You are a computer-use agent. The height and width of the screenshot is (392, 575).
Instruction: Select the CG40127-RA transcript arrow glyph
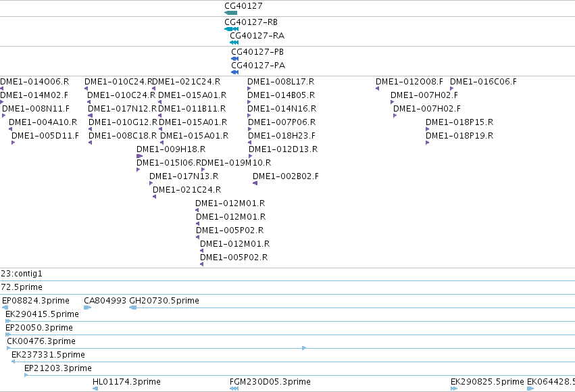234,43
